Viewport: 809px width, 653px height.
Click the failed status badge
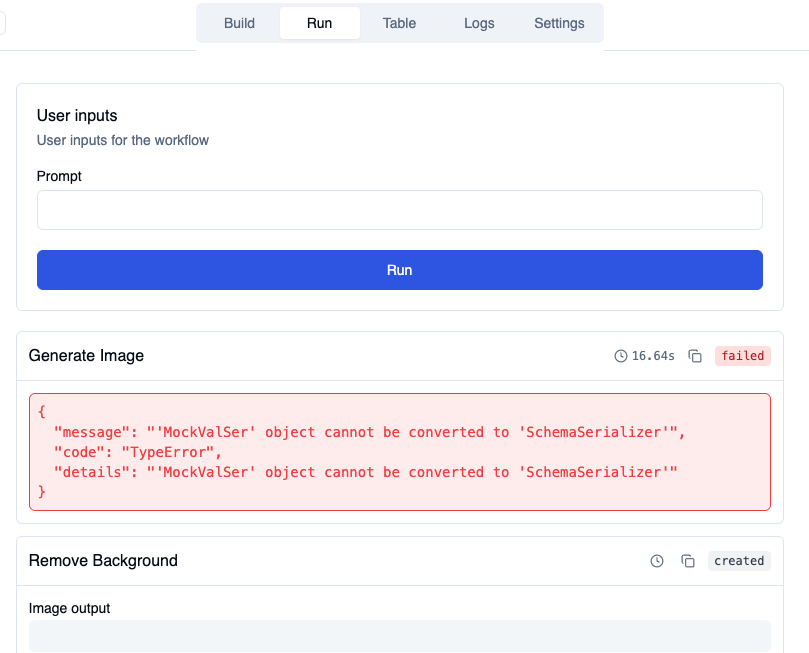coord(742,356)
